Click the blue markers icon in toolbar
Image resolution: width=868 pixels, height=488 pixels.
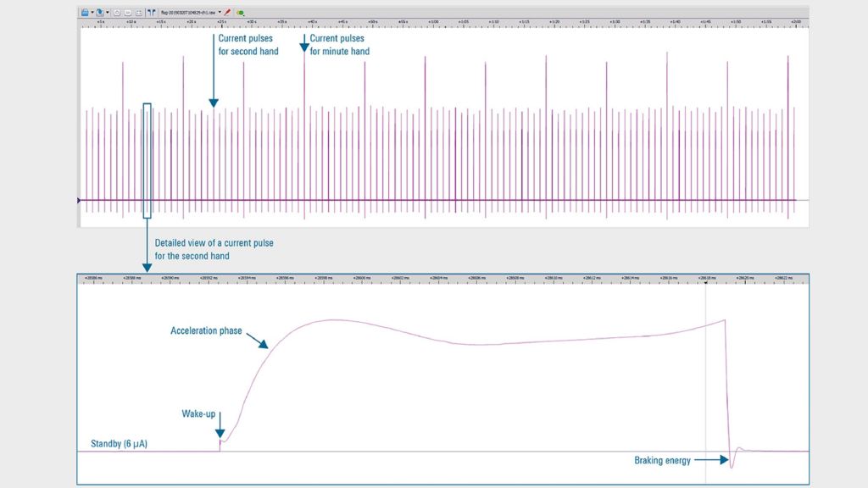(x=151, y=13)
